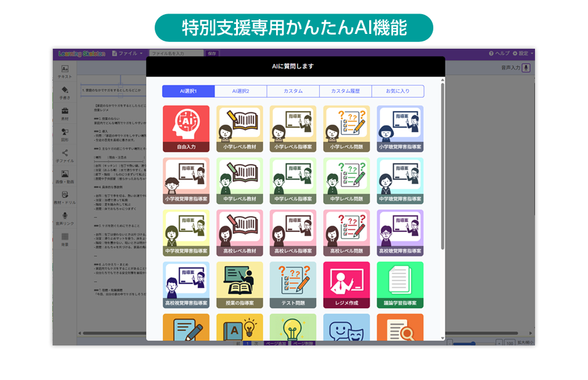Open 授業の指導案 option
Screen dimensions: 588x380
point(239,284)
